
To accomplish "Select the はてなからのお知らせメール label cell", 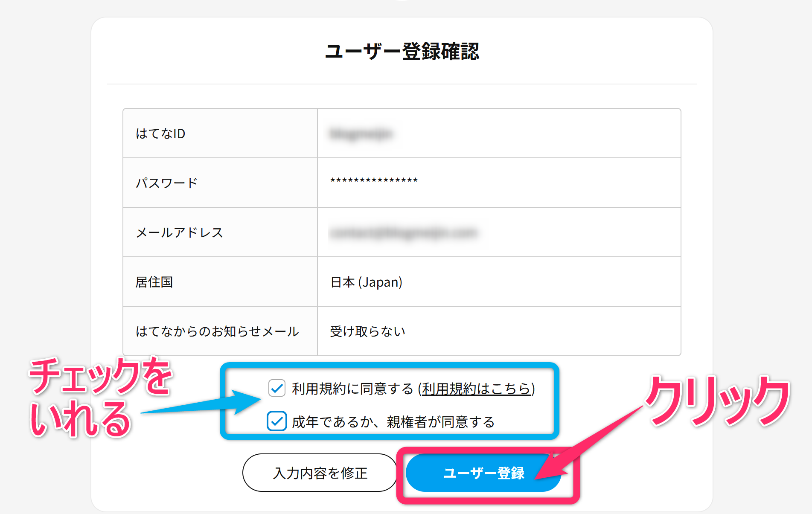I will tap(220, 331).
